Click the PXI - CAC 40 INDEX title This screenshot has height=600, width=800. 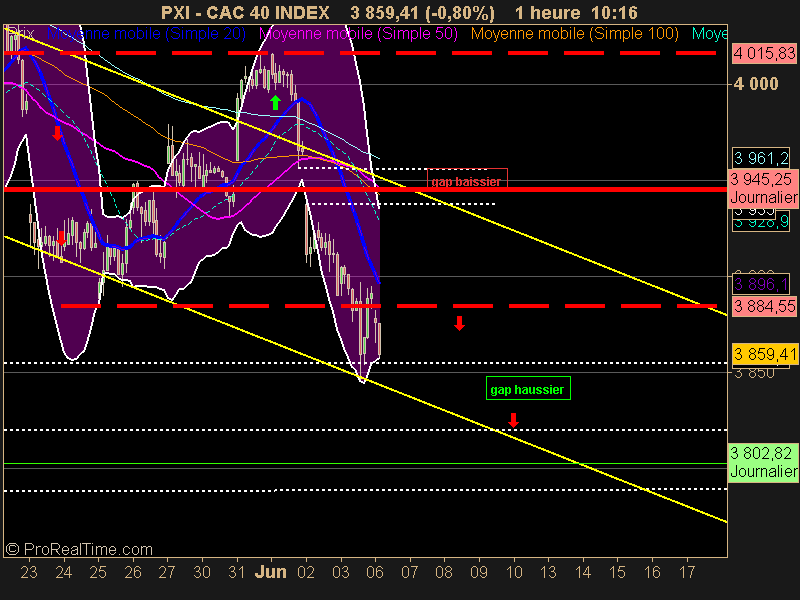[245, 12]
